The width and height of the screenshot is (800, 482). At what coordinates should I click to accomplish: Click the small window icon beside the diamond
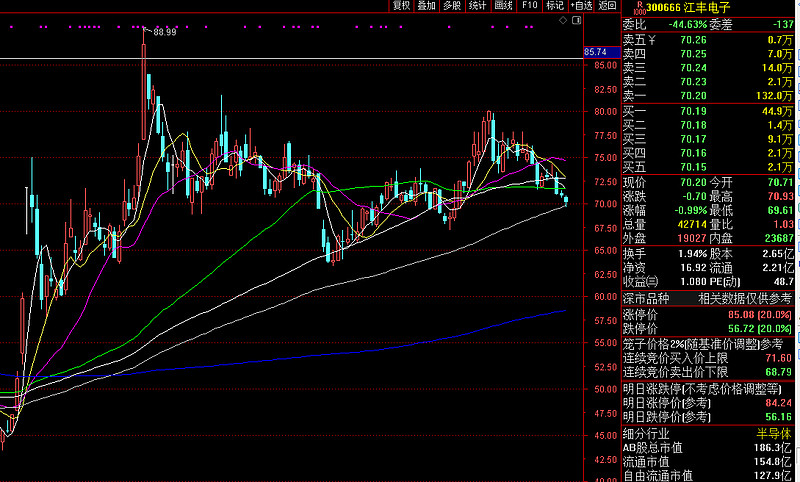tap(575, 19)
